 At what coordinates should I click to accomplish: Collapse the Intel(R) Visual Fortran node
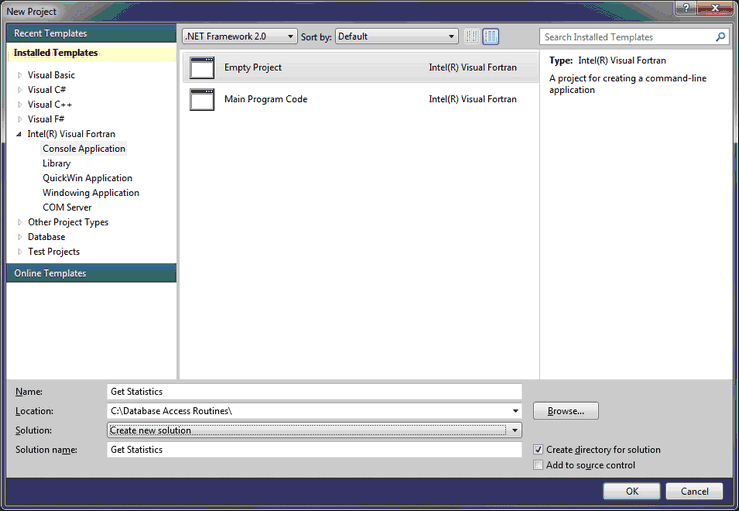[19, 134]
